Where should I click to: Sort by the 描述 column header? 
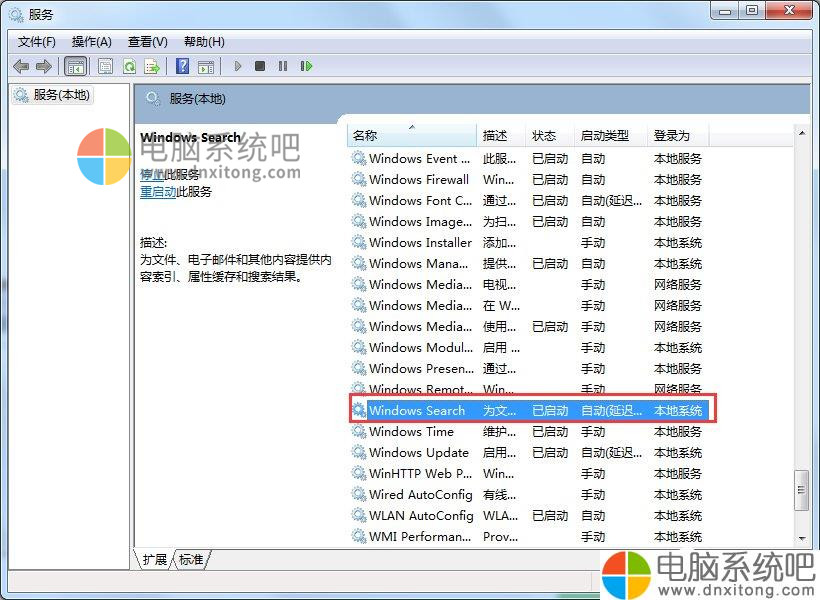click(x=500, y=136)
